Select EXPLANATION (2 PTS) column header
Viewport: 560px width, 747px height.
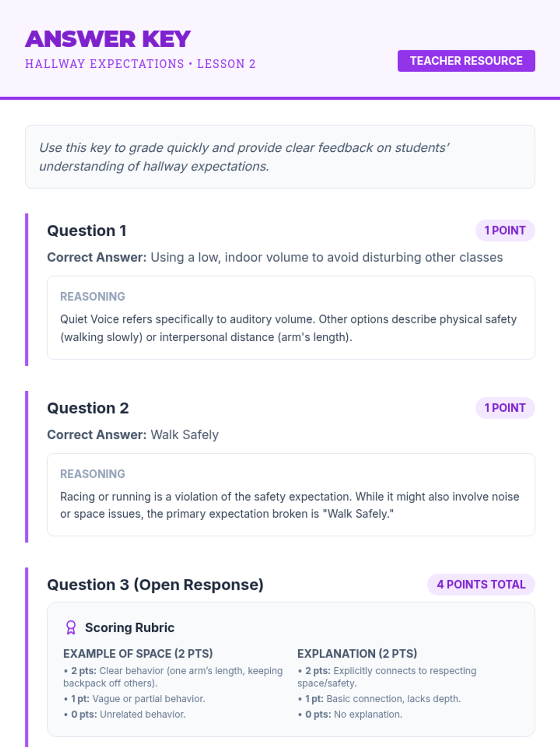click(357, 654)
